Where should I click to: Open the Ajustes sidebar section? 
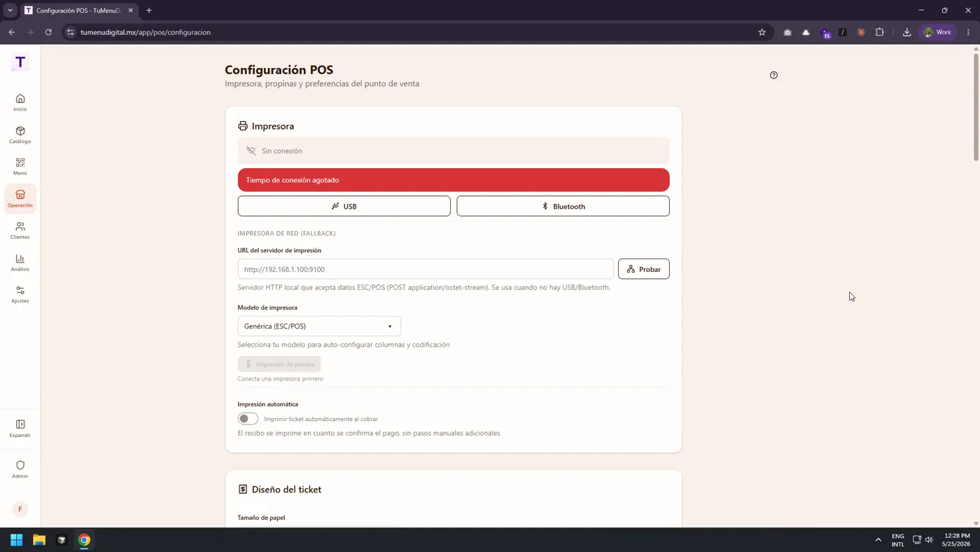coord(20,294)
